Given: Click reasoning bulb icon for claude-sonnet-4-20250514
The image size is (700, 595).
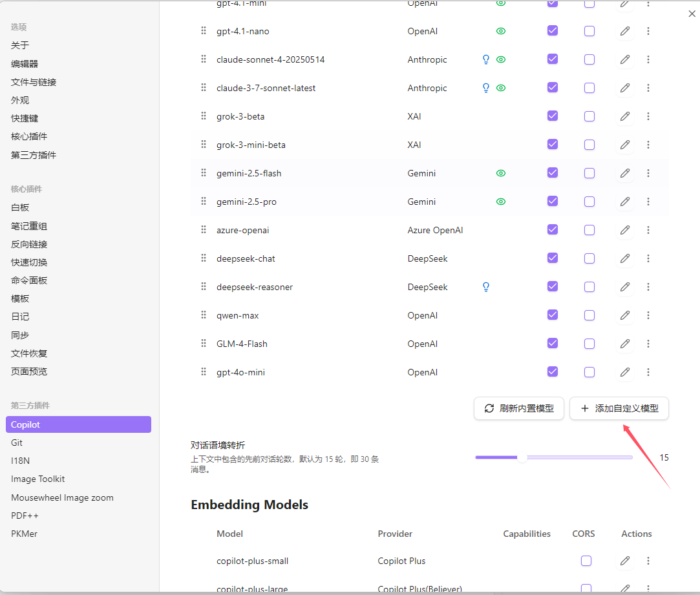Looking at the screenshot, I should (486, 59).
